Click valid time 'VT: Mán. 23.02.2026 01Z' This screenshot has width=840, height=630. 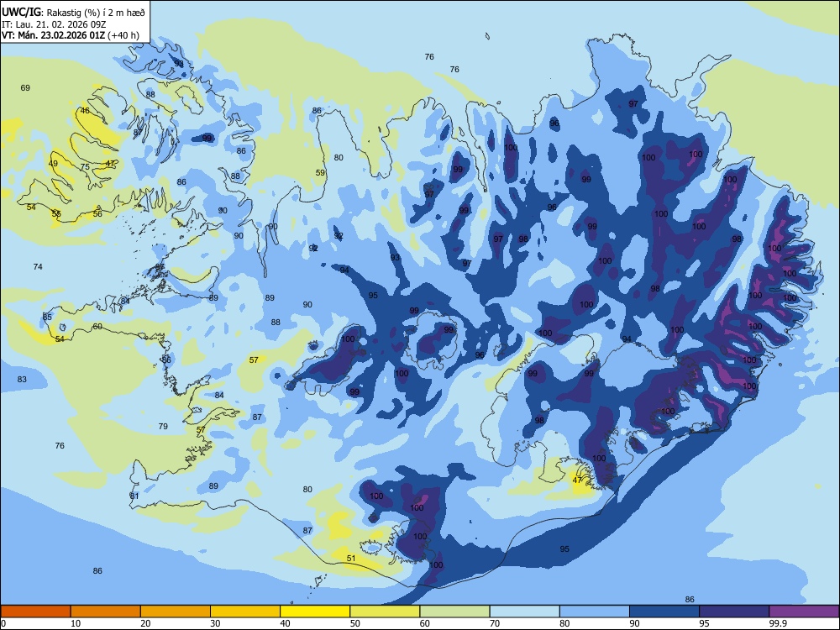(x=54, y=35)
